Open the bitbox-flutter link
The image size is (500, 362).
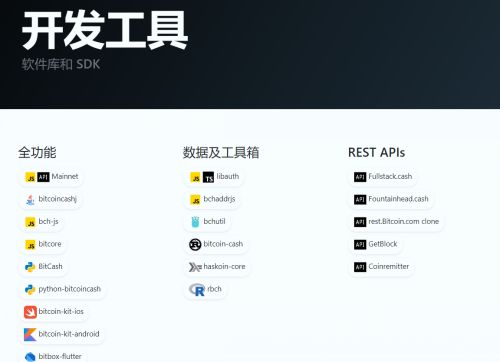pyautogui.click(x=60, y=356)
